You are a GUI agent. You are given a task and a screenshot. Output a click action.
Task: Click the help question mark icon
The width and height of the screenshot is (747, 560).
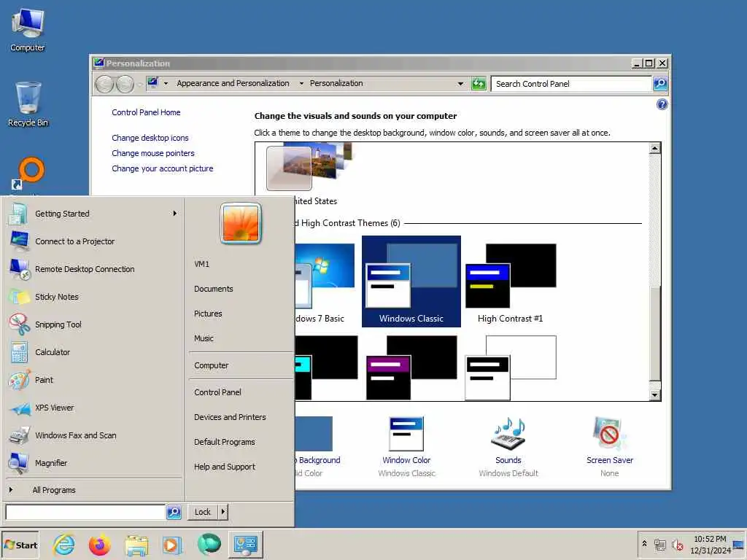coord(662,104)
